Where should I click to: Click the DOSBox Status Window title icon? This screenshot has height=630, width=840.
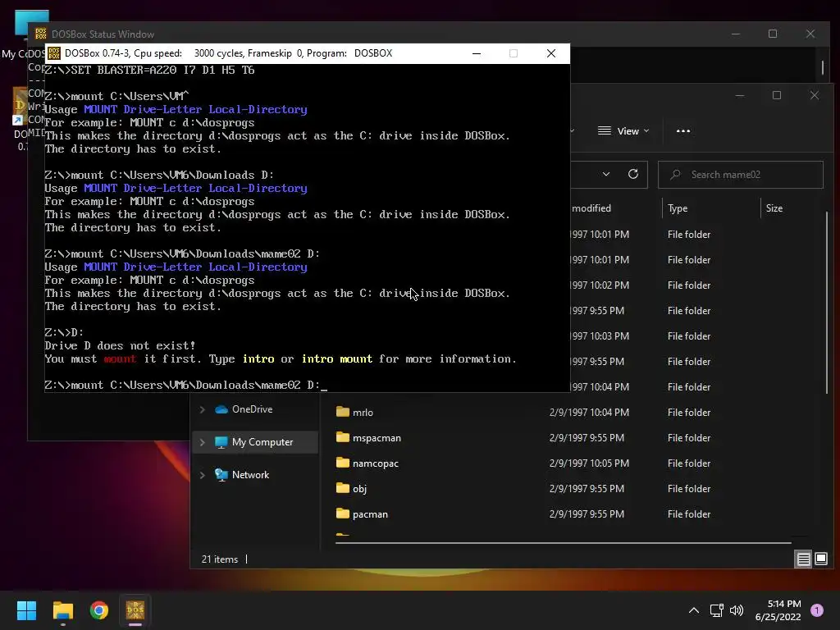41,34
